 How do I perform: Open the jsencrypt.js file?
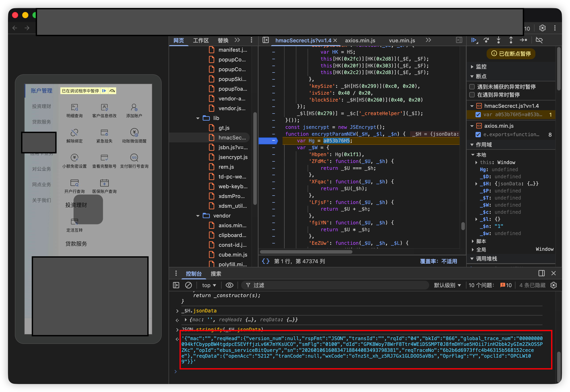pos(233,157)
